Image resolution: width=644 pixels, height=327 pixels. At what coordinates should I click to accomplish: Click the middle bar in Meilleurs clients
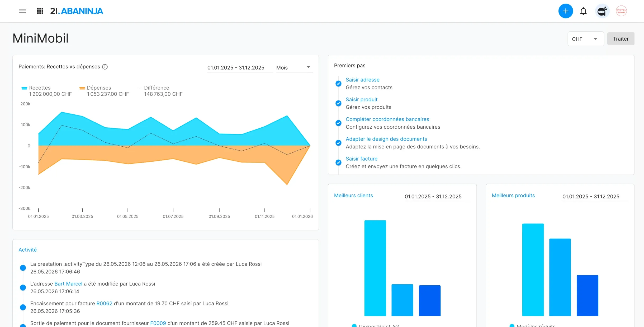402,300
